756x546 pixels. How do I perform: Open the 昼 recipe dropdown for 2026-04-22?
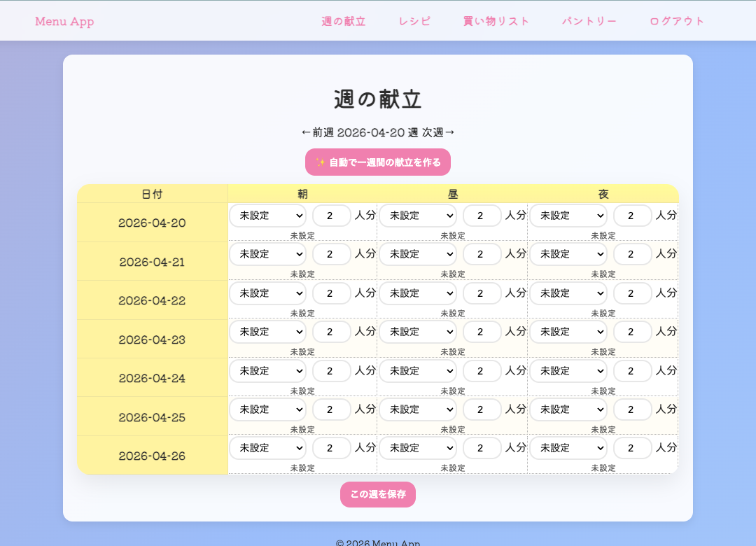[419, 293]
